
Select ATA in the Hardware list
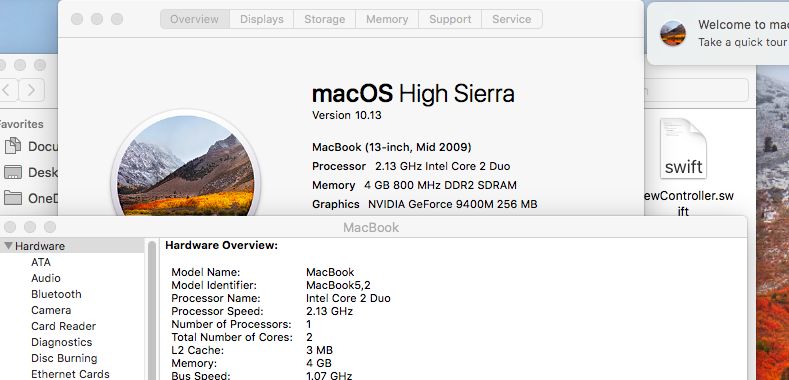click(x=41, y=262)
